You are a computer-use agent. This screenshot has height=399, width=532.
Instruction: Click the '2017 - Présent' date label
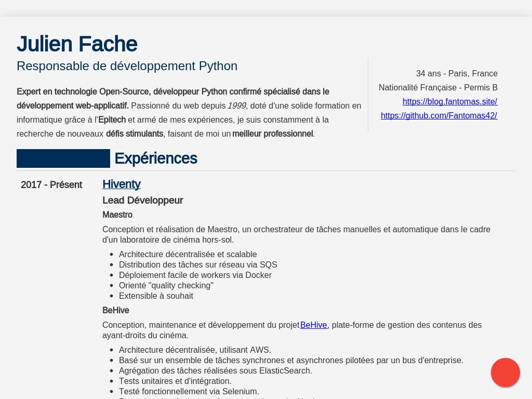[x=51, y=184]
